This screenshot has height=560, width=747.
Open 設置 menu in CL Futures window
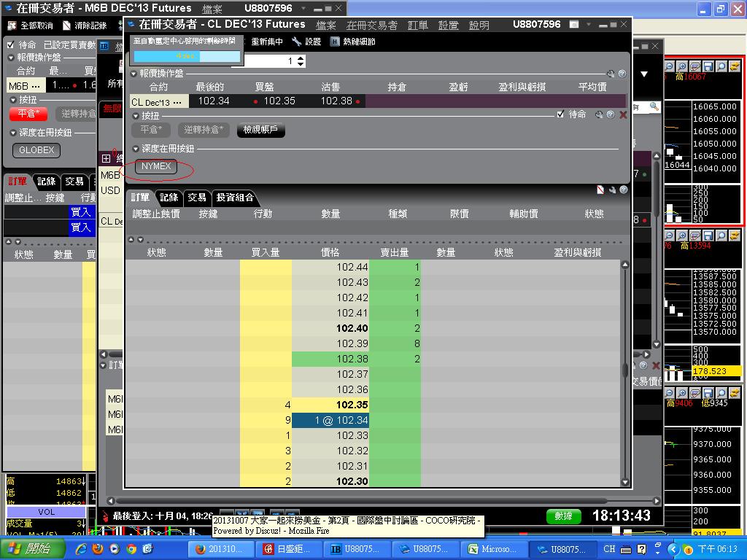click(x=449, y=26)
